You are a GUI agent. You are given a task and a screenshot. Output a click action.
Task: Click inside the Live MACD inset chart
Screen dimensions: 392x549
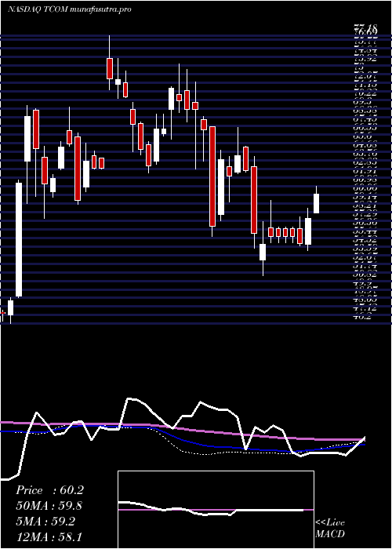(x=216, y=510)
